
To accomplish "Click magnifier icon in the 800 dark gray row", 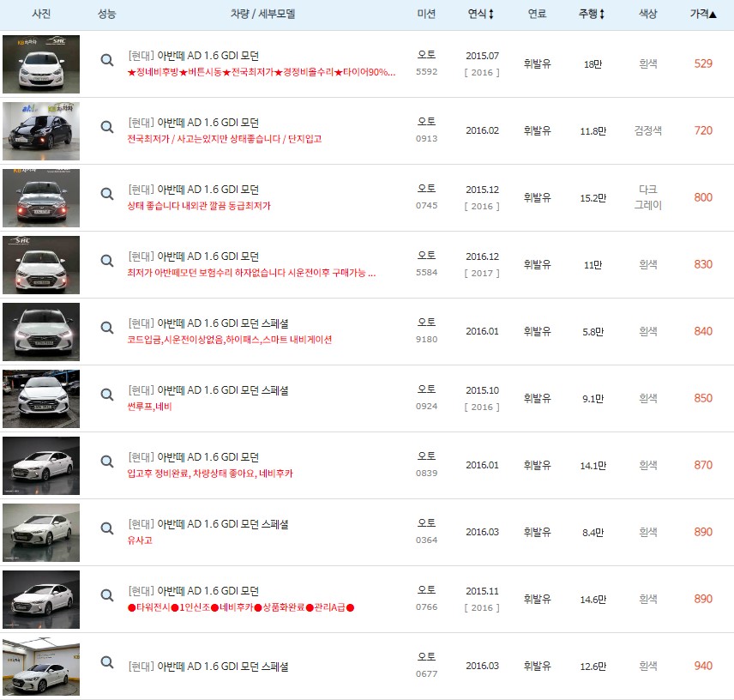I will click(x=107, y=194).
